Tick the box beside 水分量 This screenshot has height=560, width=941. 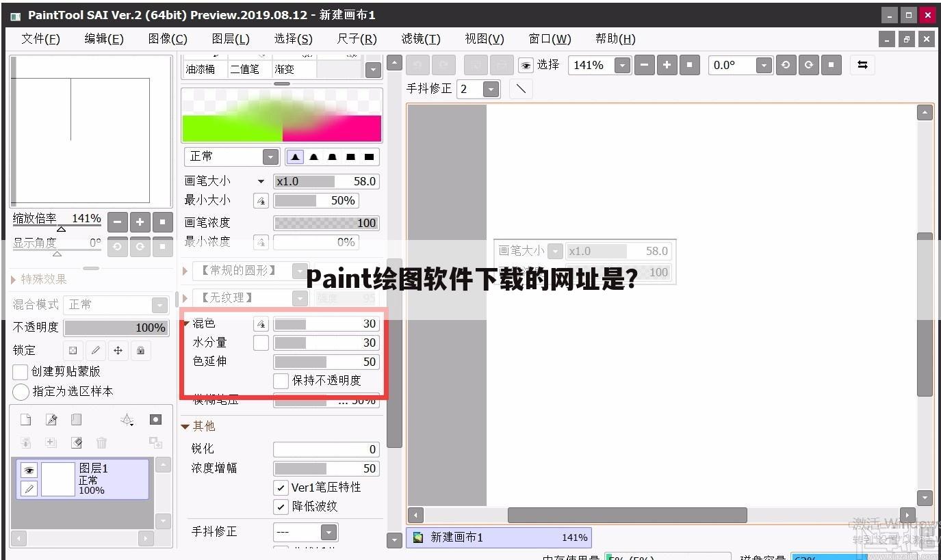(261, 343)
